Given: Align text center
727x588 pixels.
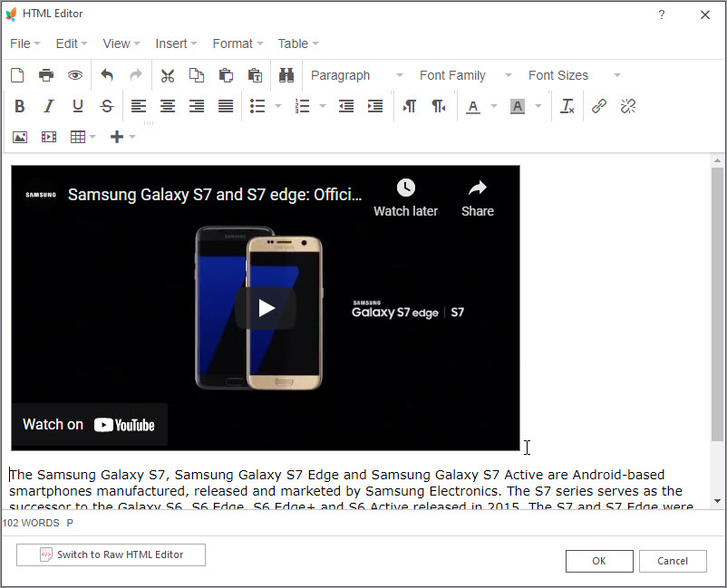Looking at the screenshot, I should tap(168, 106).
